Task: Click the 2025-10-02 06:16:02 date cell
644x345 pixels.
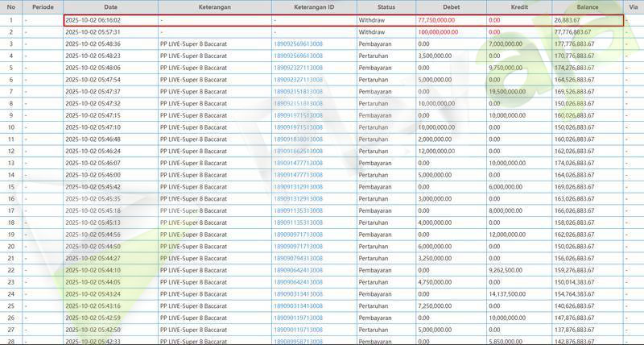Action: tap(92, 19)
